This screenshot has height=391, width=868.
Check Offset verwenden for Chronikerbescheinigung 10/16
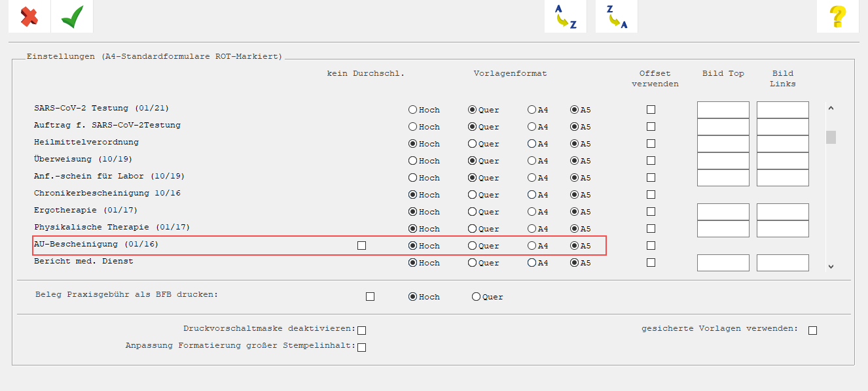tap(651, 195)
